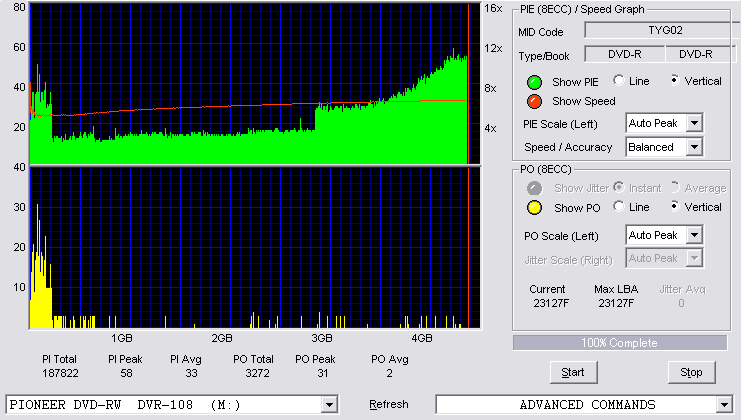
Task: Click the grey Show Jitter indicator
Action: pyautogui.click(x=534, y=188)
